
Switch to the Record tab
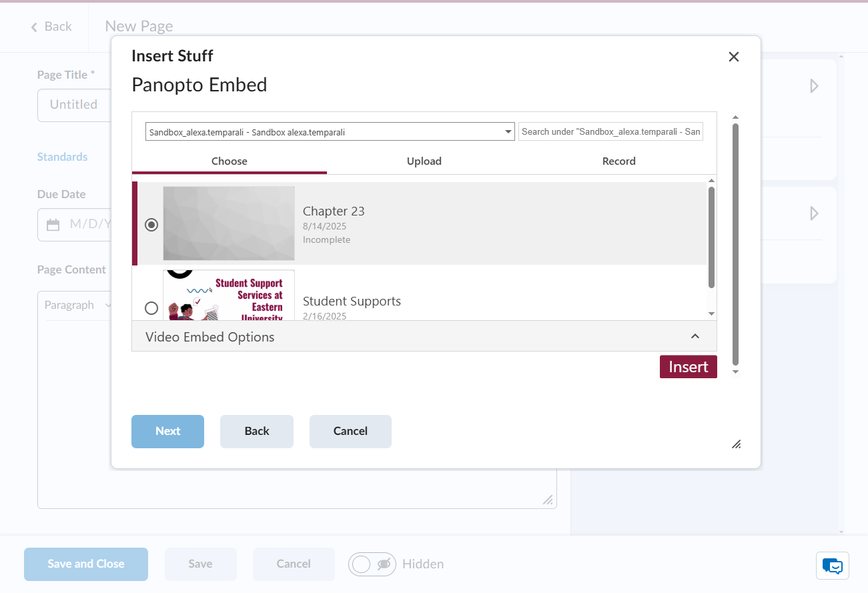point(619,161)
